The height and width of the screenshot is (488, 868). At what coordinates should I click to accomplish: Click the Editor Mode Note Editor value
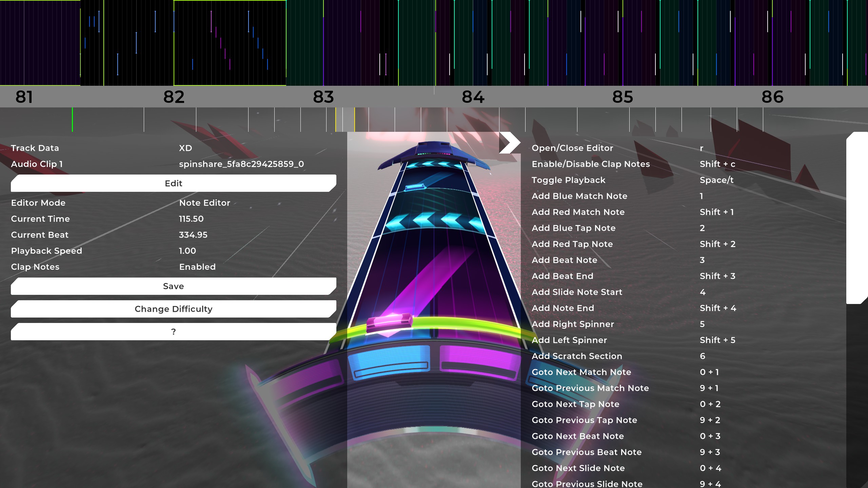(204, 203)
